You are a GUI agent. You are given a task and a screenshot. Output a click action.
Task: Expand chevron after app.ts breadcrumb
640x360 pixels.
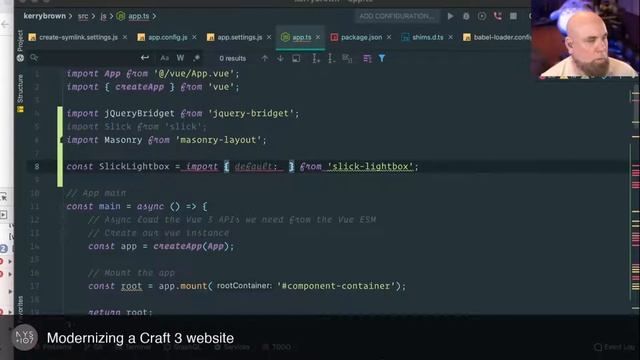click(154, 16)
